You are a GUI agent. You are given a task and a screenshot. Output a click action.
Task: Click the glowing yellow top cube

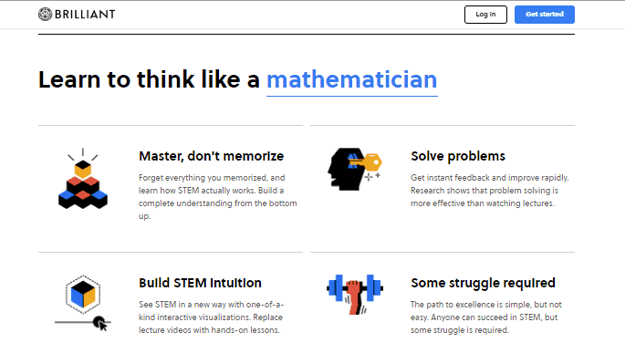[83, 169]
